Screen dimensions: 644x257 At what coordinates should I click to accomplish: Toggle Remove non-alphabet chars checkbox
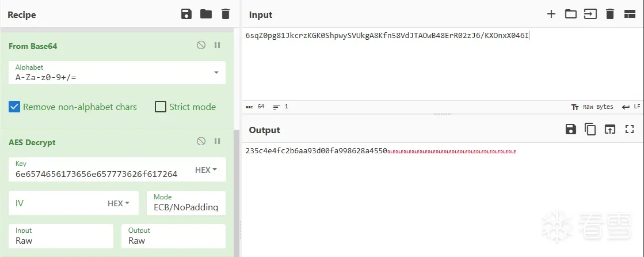coord(14,107)
